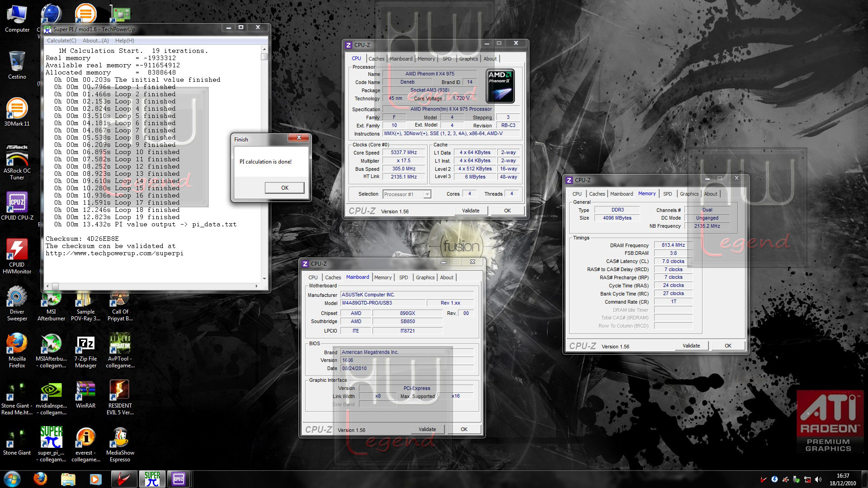Screen dimensions: 868x488
Task: Expand the Processor #1 selection dropdown
Action: coord(427,194)
